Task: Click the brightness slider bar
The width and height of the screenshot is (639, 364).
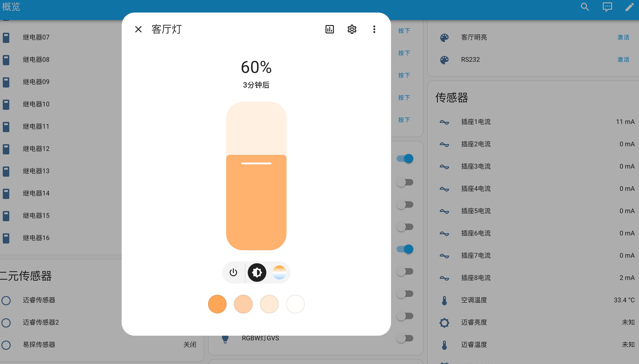Action: pos(256,175)
